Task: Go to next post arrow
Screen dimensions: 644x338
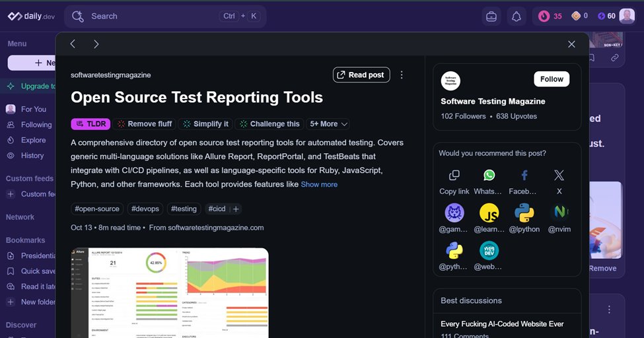Action: [x=96, y=44]
